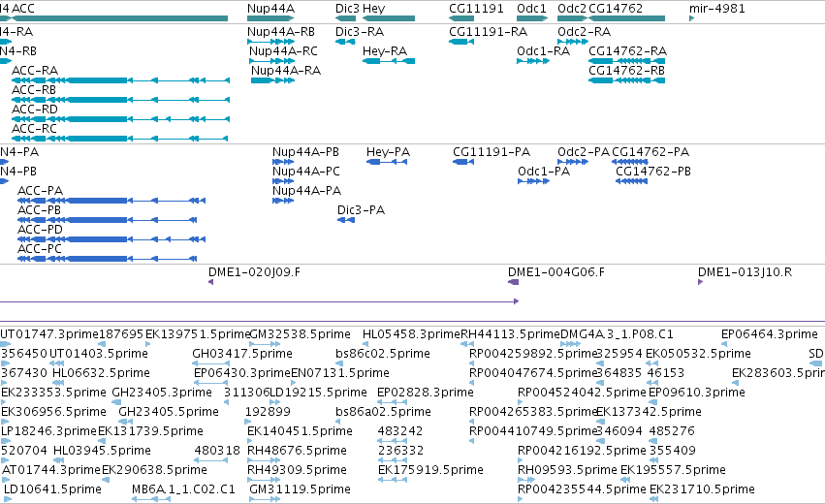Select the Odc2 gene label

pos(572,9)
